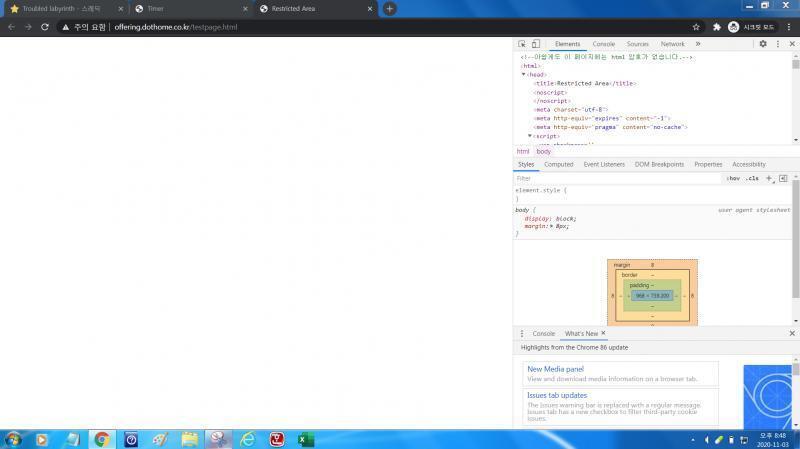The height and width of the screenshot is (449, 800).
Task: Add a new style rule plus icon
Action: (x=769, y=178)
